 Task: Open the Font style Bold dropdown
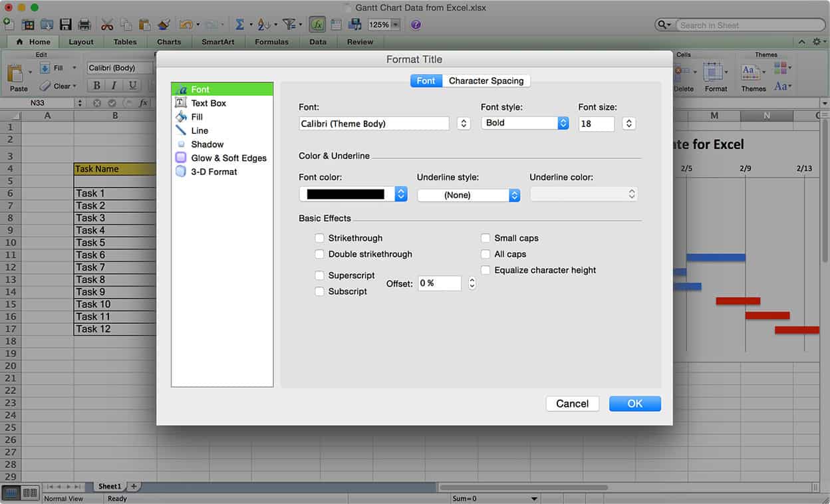click(x=525, y=123)
